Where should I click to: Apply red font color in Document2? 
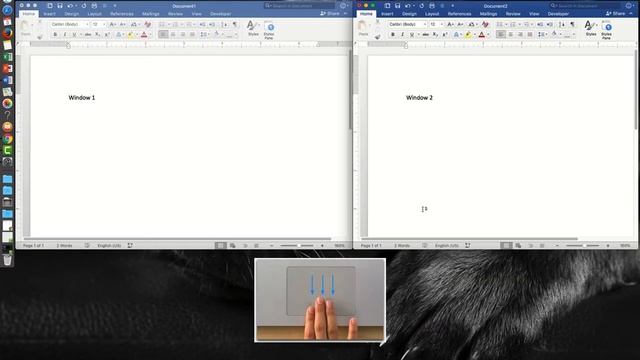tap(482, 35)
